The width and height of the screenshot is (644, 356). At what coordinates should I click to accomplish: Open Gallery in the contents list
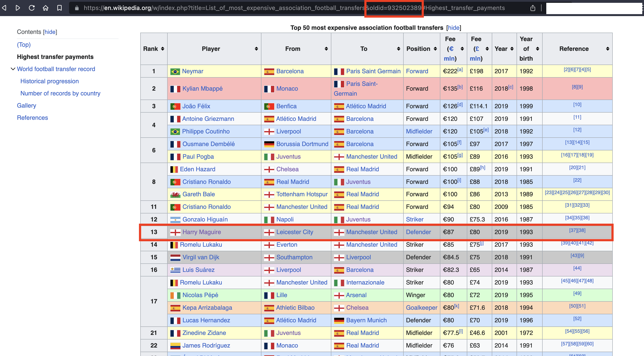point(26,106)
